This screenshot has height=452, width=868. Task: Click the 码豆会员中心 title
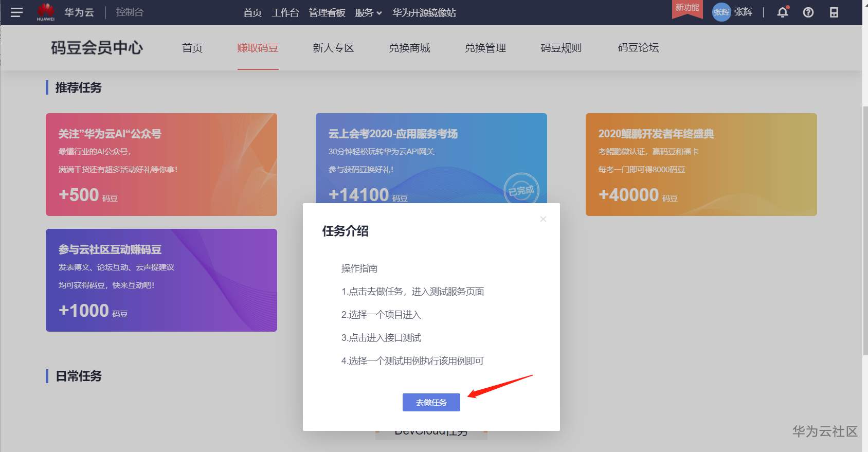[x=97, y=48]
